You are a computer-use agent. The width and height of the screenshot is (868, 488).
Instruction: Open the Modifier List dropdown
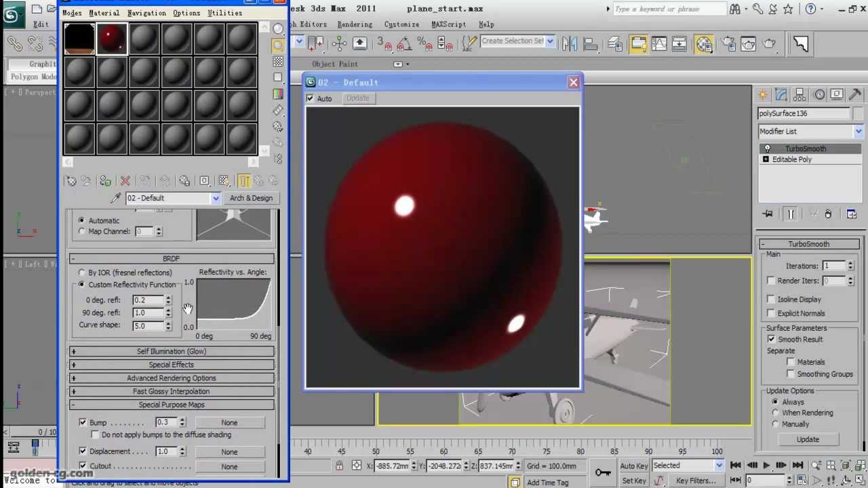click(858, 131)
